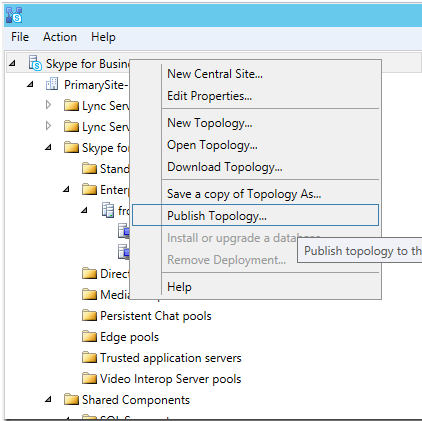Click the Topology Builder title bar icon
The height and width of the screenshot is (421, 422).
(x=14, y=15)
